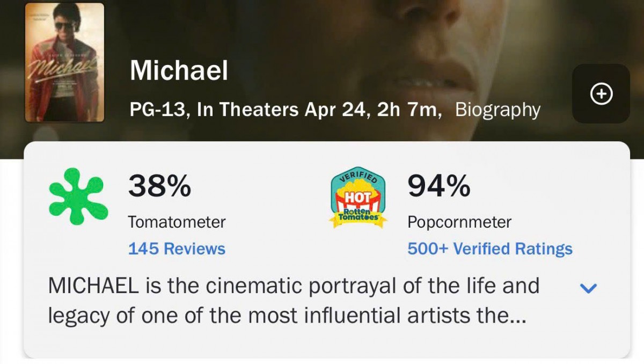Select the Biography genre tag

[497, 110]
